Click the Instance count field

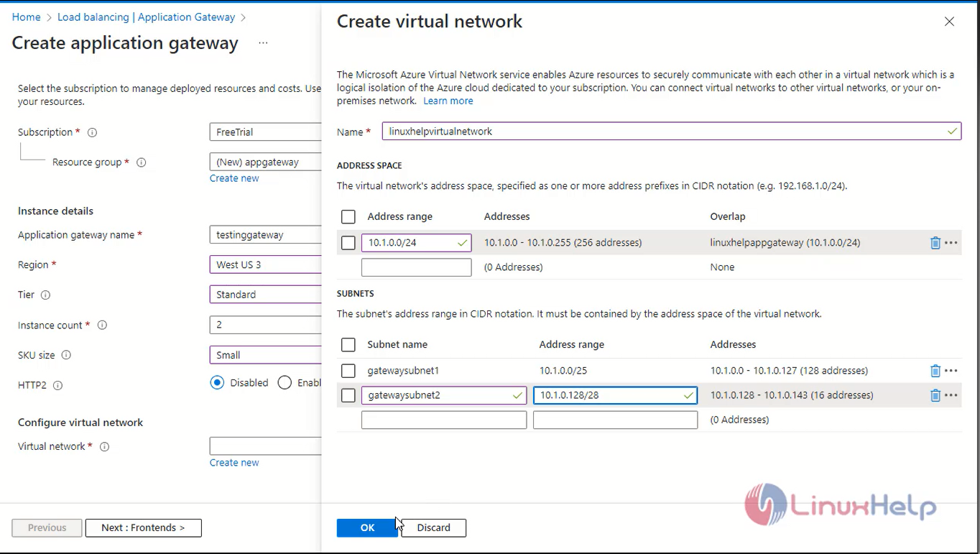coord(265,325)
